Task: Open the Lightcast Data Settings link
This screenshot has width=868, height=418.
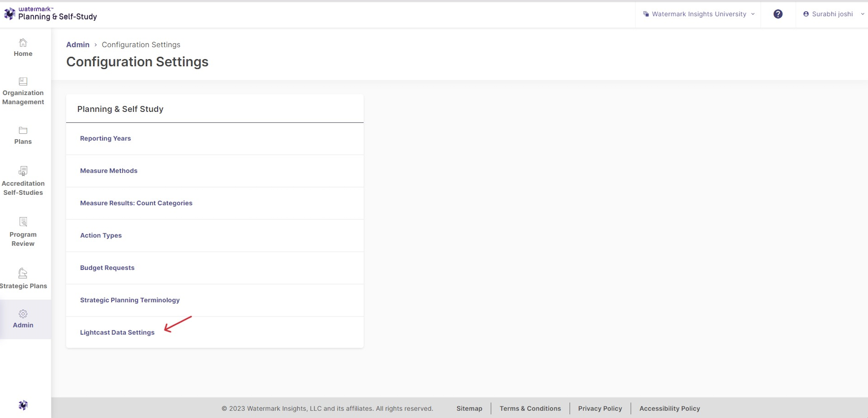Action: (117, 332)
